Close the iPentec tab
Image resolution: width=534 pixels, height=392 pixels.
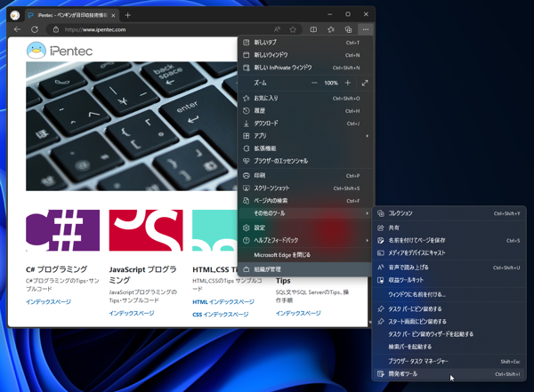tap(113, 15)
